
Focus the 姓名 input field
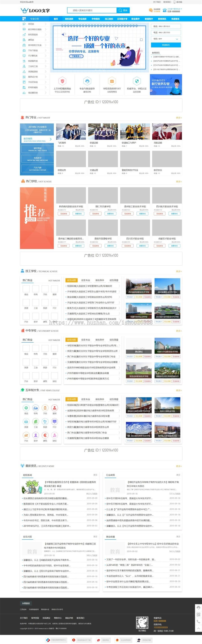[166, 26]
